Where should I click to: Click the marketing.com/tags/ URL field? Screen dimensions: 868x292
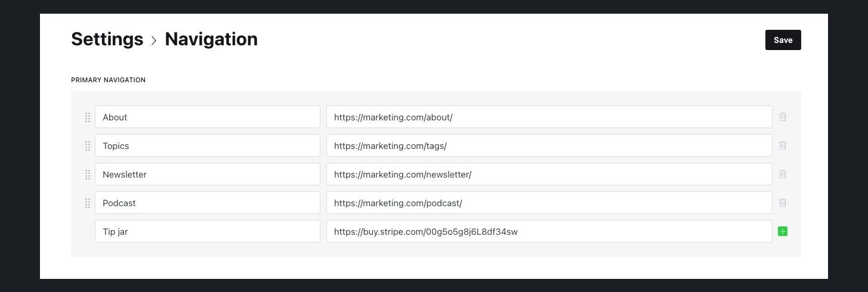coord(549,145)
